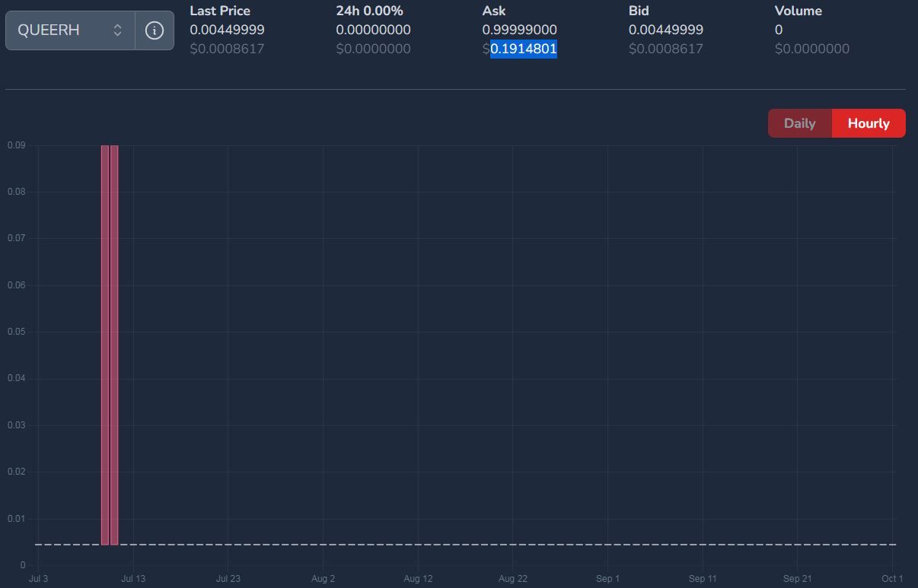Screen dimensions: 918x588
Task: Click the 24h 0.00% header
Action: [369, 11]
